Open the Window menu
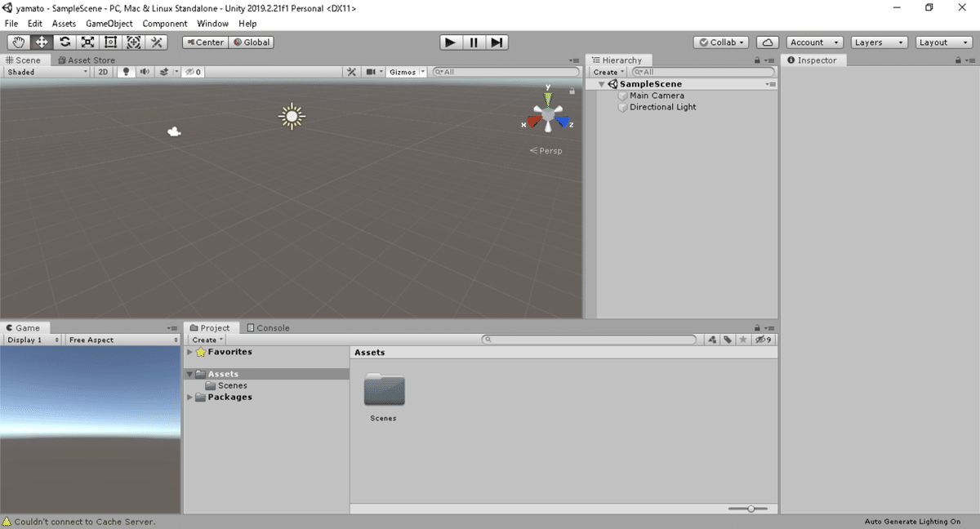Image resolution: width=980 pixels, height=529 pixels. 213,24
